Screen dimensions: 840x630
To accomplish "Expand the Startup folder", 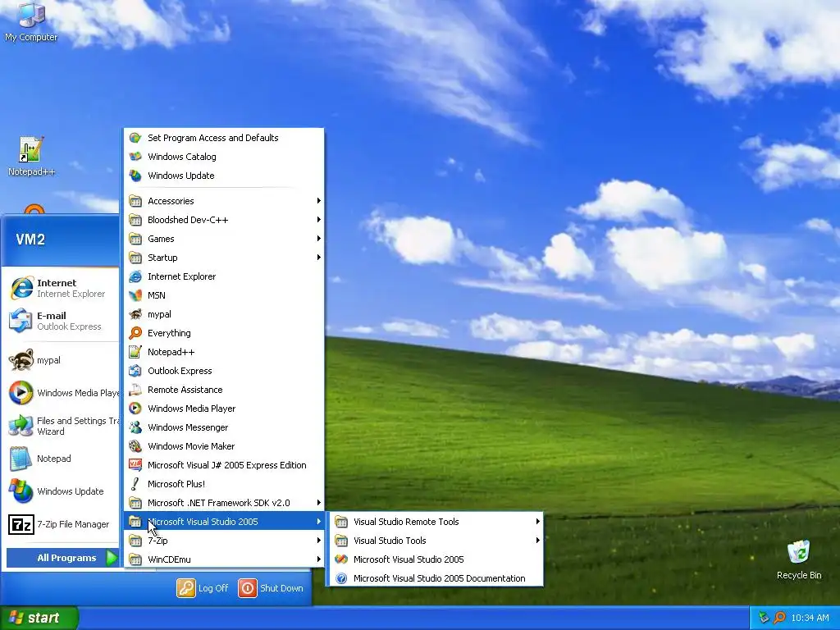I will coord(224,257).
